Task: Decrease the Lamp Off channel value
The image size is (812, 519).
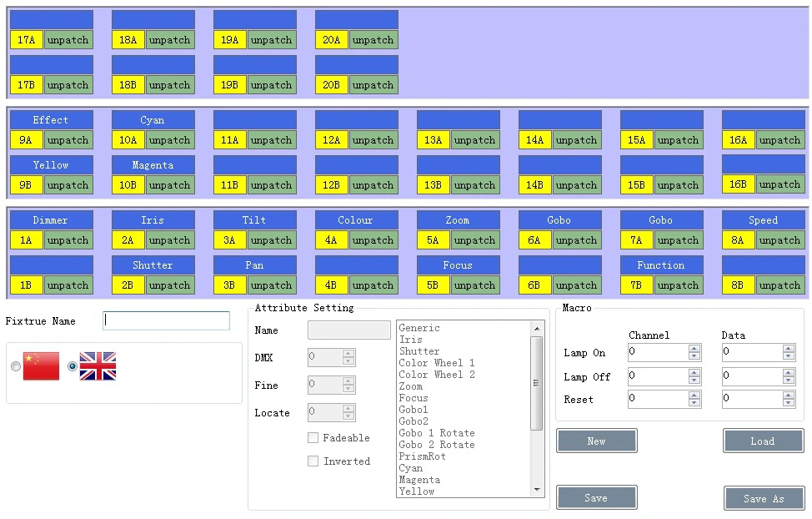Action: (694, 380)
